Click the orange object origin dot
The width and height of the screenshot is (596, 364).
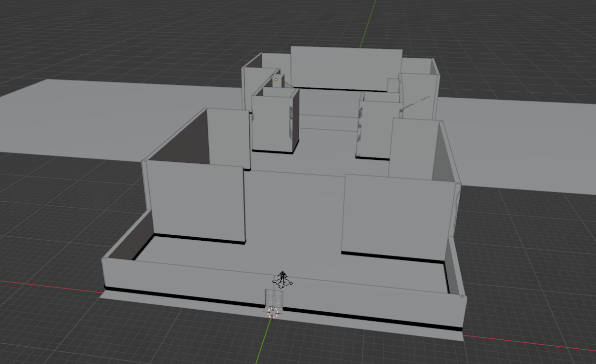[276, 80]
